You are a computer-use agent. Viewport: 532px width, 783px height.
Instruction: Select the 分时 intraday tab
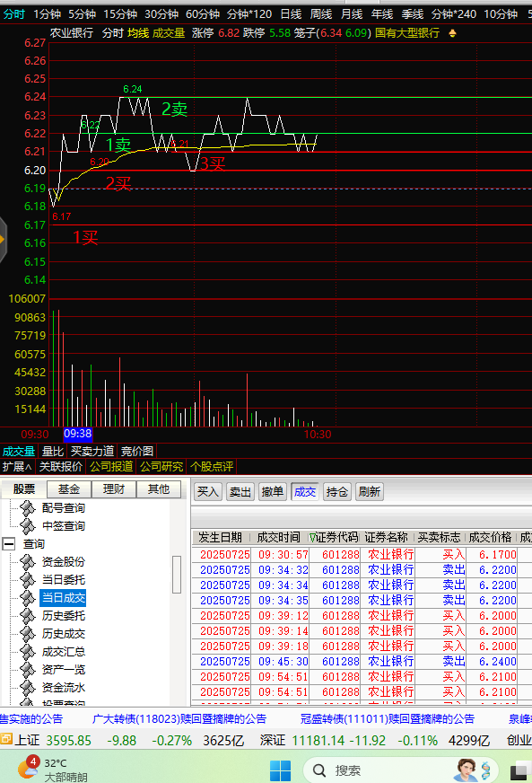click(14, 14)
